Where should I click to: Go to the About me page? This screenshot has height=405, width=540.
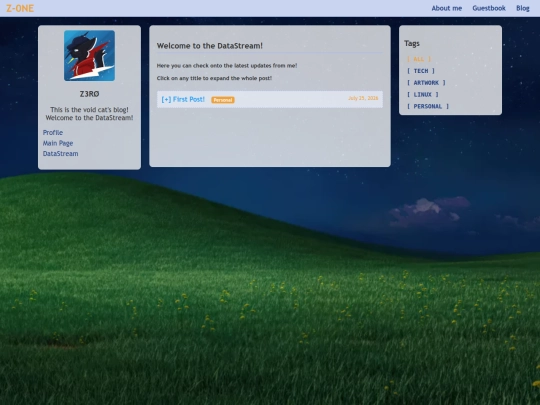447,8
